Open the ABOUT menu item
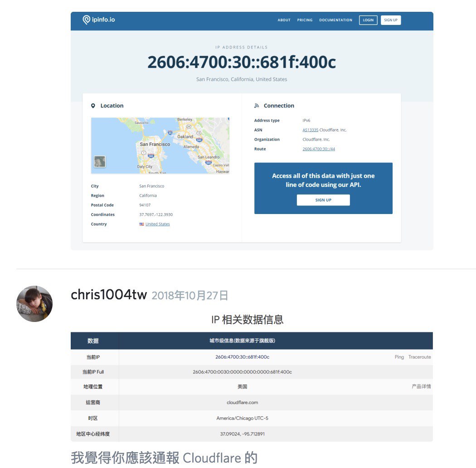Screen dimensions: 476x468 [x=284, y=20]
